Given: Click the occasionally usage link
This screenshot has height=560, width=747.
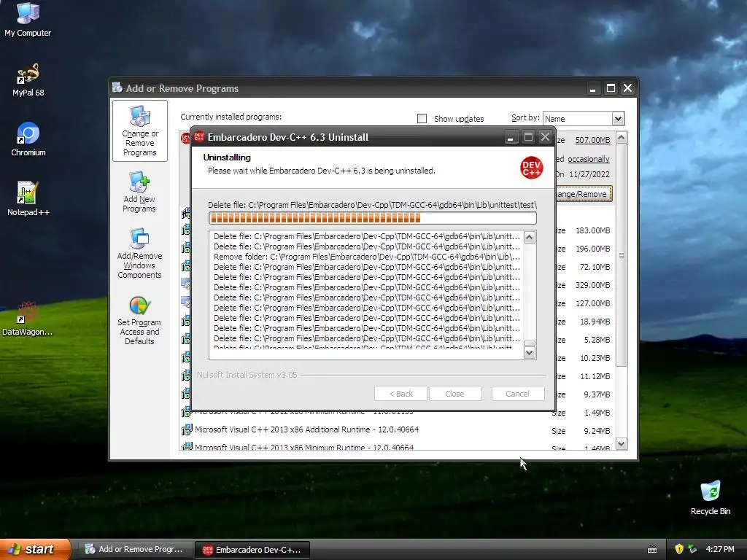Looking at the screenshot, I should coord(589,159).
